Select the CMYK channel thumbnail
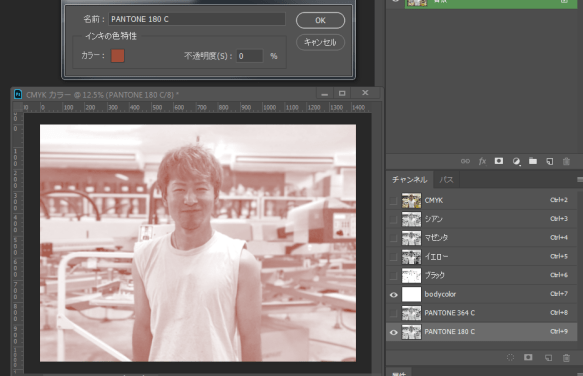Image resolution: width=583 pixels, height=376 pixels. pos(411,200)
